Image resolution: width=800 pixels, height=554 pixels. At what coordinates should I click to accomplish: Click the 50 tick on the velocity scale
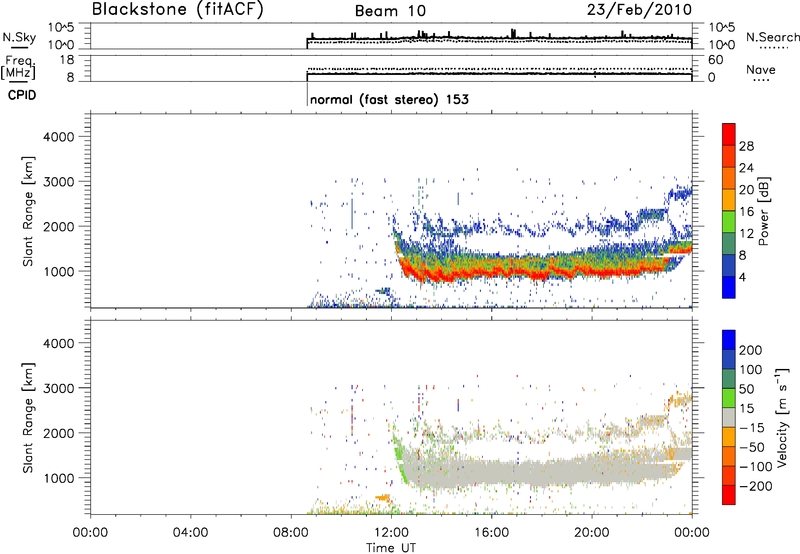pos(746,389)
